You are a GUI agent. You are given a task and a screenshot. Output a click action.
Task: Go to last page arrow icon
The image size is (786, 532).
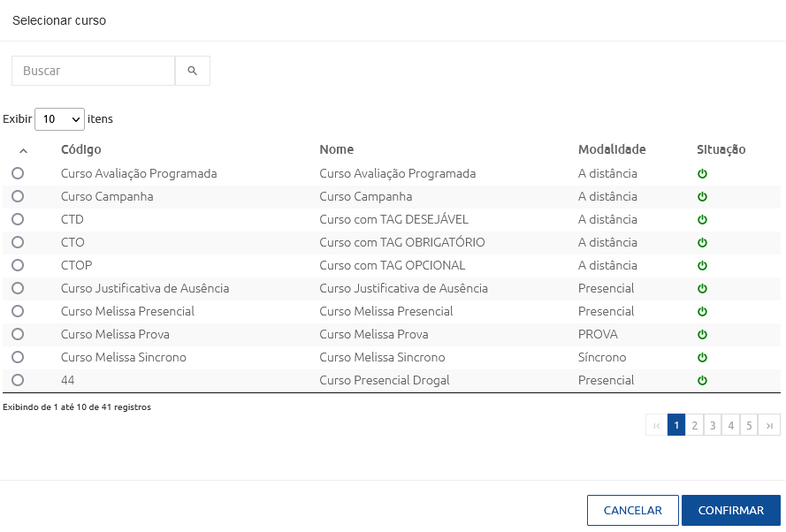click(x=769, y=425)
